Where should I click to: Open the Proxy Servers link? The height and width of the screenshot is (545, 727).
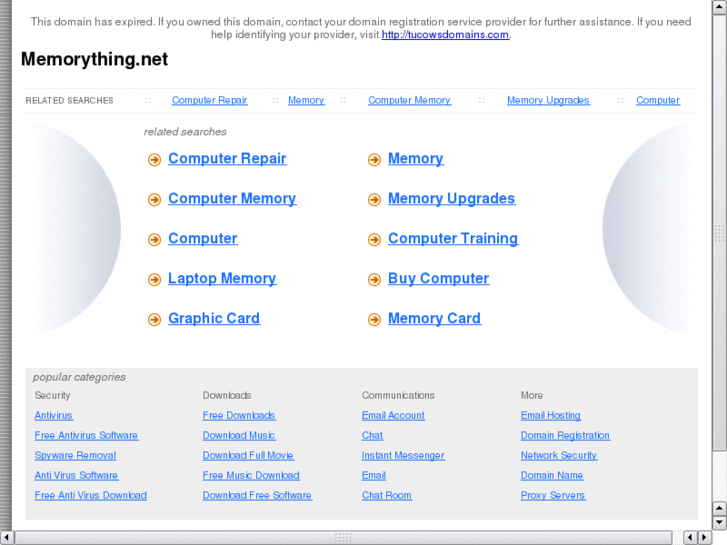553,495
